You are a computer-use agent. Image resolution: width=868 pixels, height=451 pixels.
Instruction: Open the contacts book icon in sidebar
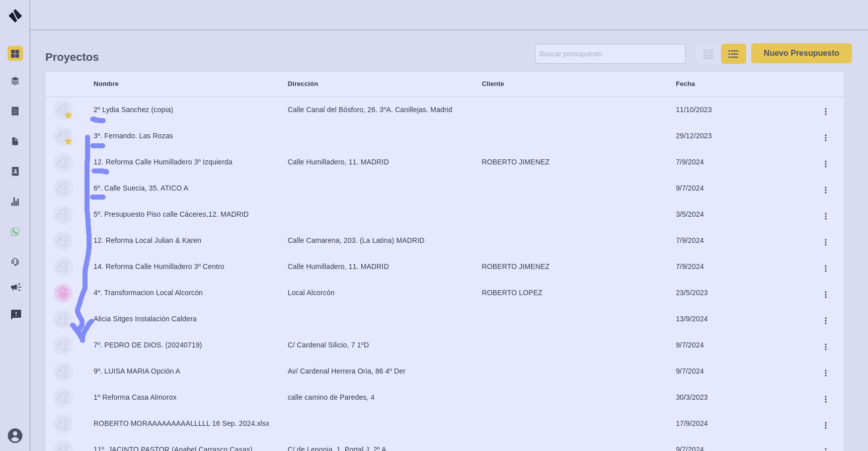pos(15,171)
